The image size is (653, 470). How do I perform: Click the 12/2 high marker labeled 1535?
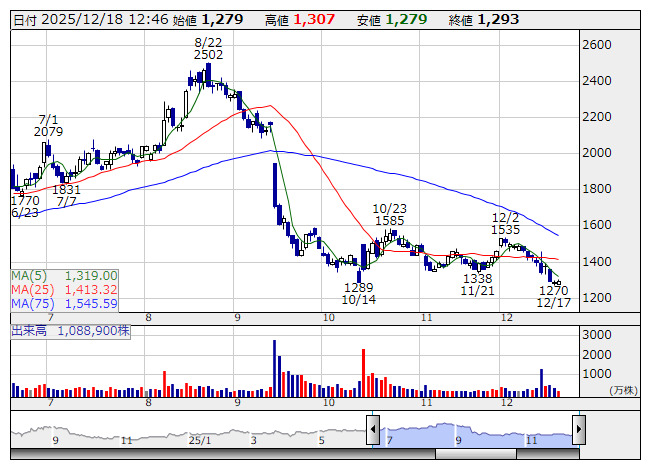(x=505, y=223)
